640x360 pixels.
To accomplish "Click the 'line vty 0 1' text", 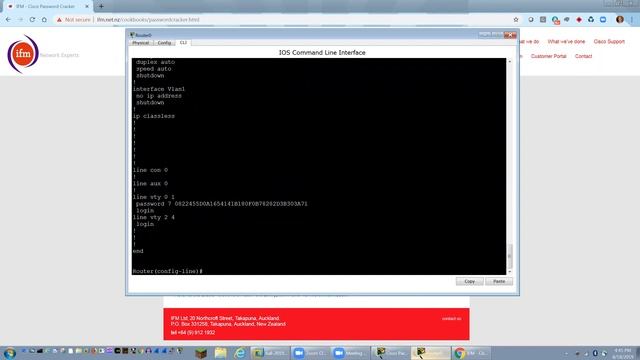I will tap(153, 197).
